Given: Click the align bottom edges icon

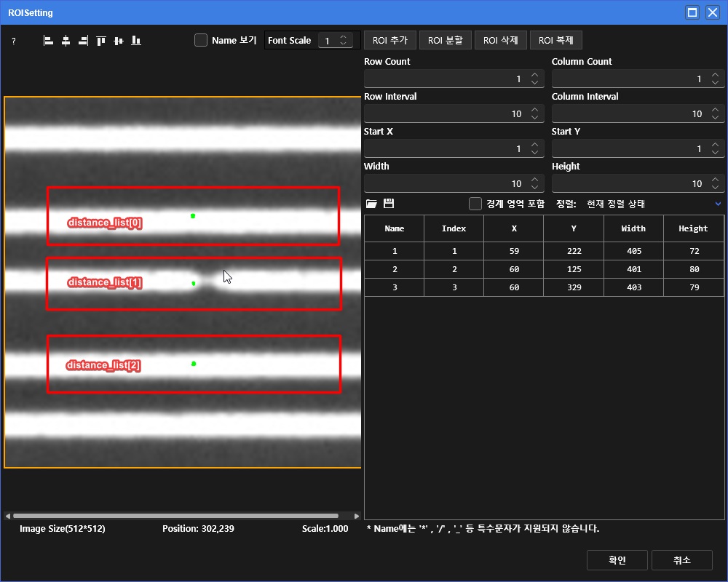Looking at the screenshot, I should 135,41.
